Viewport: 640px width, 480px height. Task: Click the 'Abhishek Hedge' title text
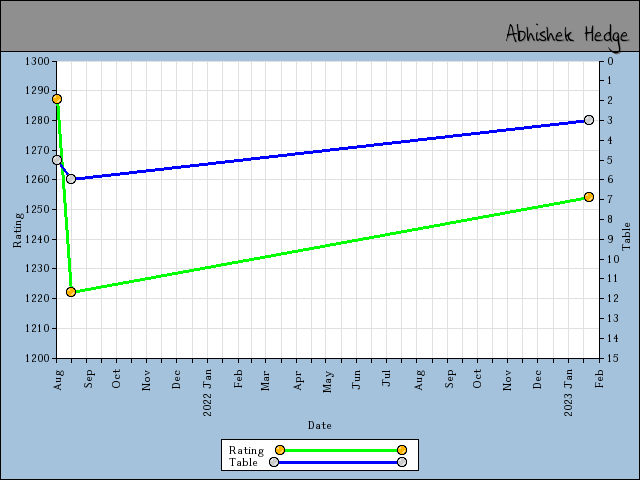point(567,37)
